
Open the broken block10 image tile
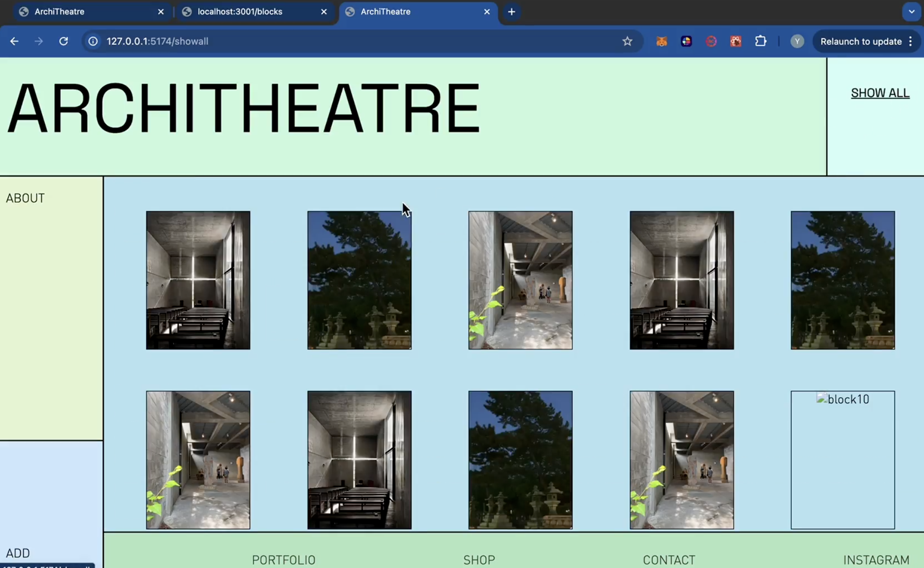pos(842,460)
